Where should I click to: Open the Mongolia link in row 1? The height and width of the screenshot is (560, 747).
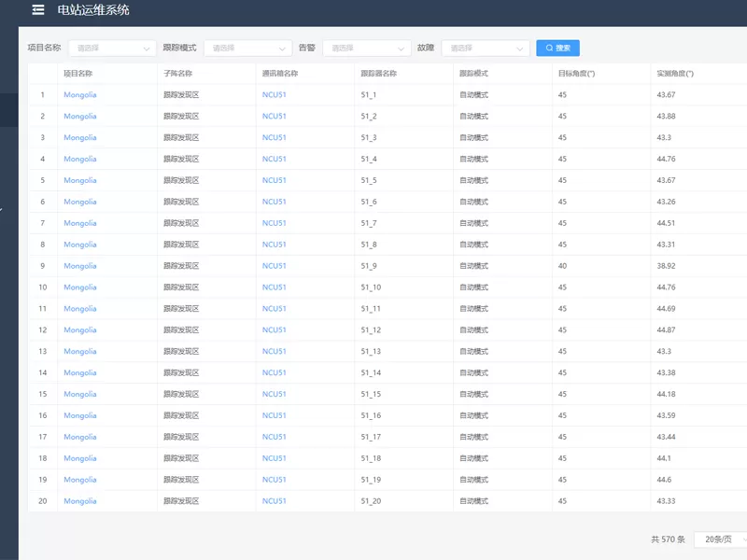tap(80, 95)
